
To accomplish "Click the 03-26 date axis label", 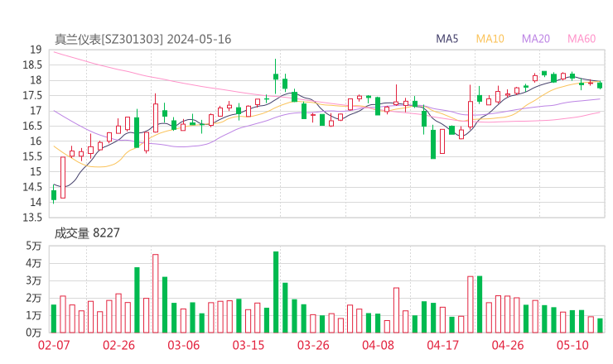I will click(313, 345).
